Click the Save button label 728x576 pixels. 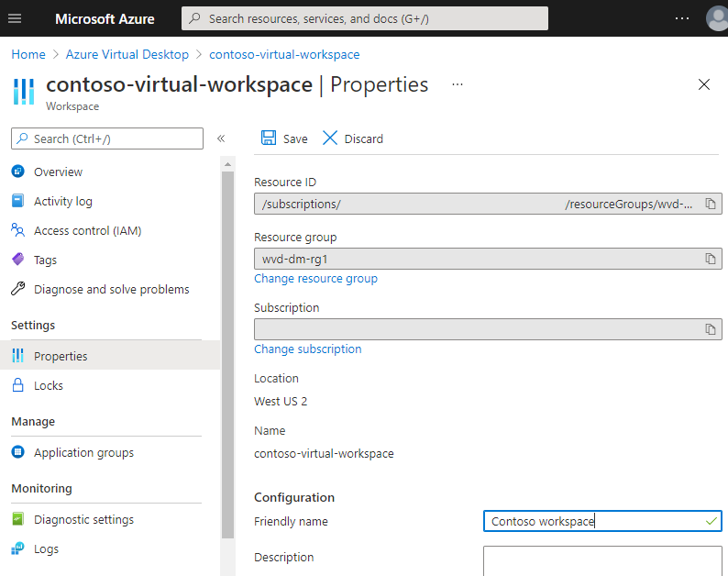pyautogui.click(x=295, y=138)
